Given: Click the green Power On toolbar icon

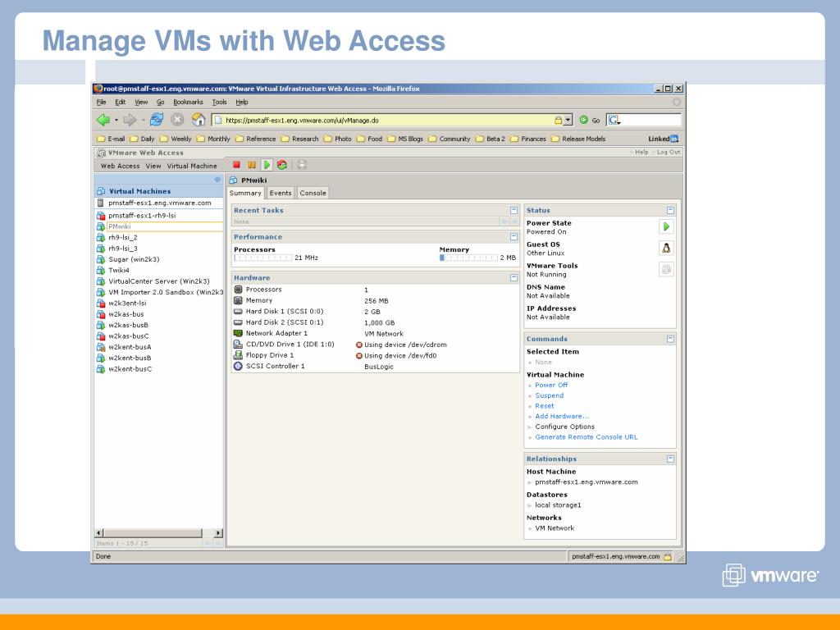Looking at the screenshot, I should pos(267,165).
